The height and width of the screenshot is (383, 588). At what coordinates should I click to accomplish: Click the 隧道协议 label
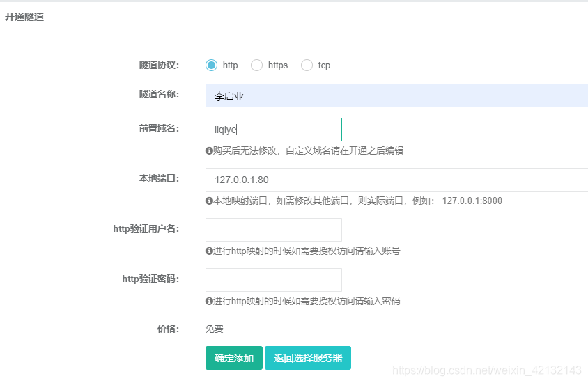pyautogui.click(x=159, y=65)
